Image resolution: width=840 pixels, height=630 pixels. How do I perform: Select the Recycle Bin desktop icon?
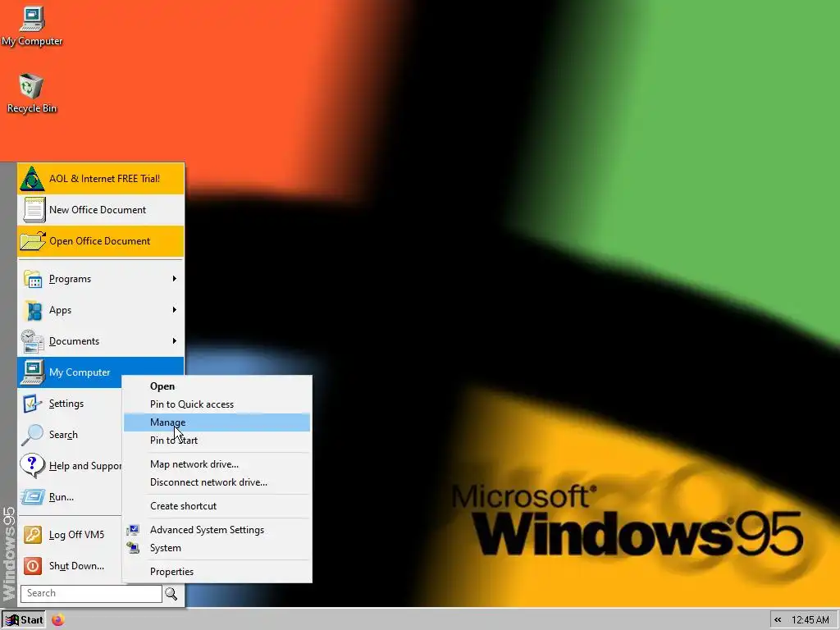tap(32, 94)
